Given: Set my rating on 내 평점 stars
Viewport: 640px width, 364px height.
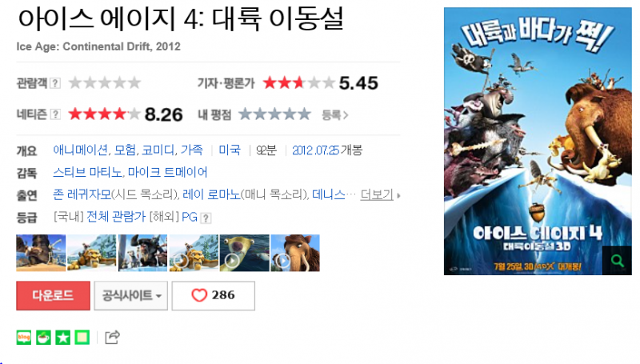Looking at the screenshot, I should [274, 114].
